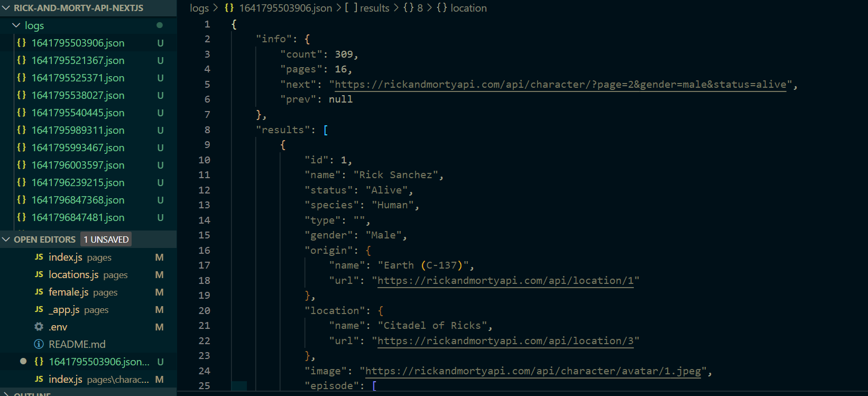Click the info icon of README.md
The image size is (868, 396).
click(x=39, y=344)
